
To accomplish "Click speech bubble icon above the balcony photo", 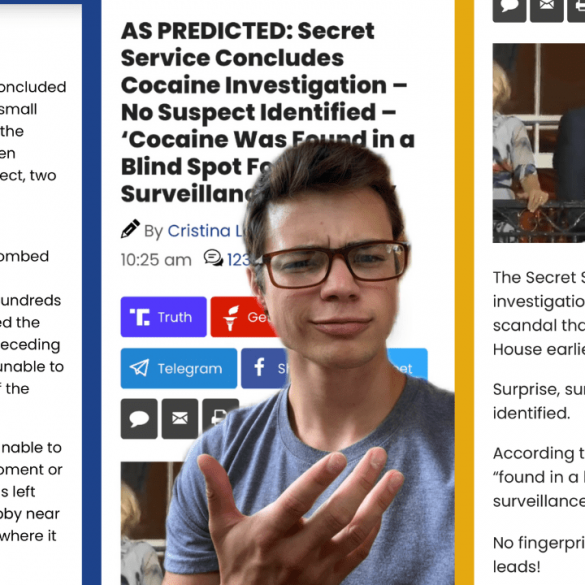I will (509, 10).
